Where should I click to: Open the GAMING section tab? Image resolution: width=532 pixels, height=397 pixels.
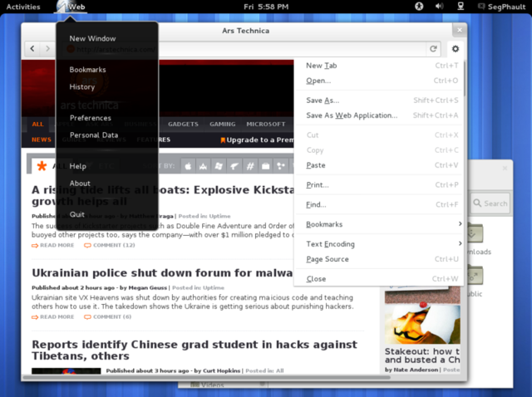(223, 124)
